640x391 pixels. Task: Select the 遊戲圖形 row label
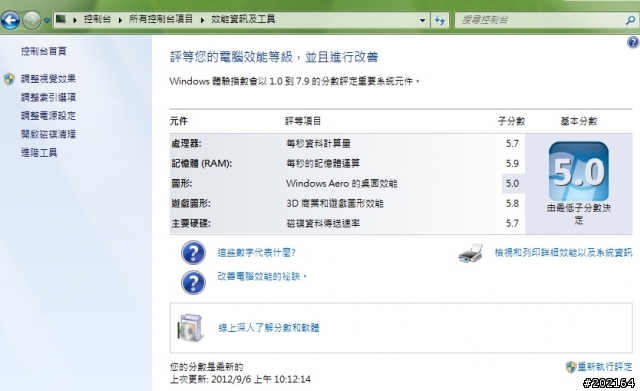pyautogui.click(x=191, y=203)
